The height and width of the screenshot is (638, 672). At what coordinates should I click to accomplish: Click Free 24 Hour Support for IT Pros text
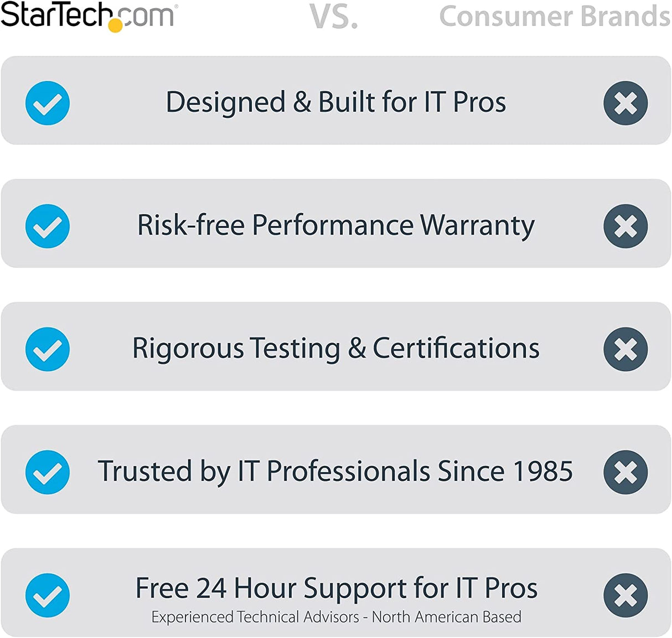coord(336,588)
